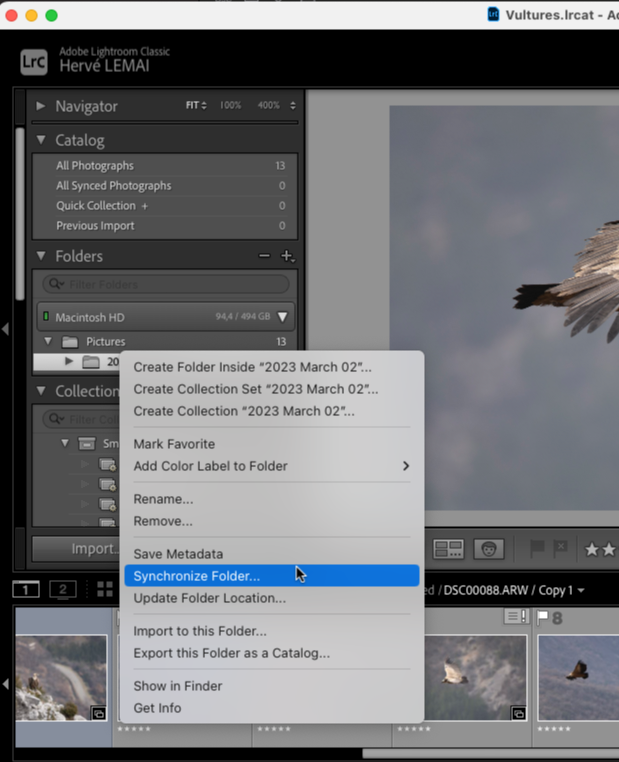Click the filmstrip grid view icon
Screen dimensions: 619x762
tap(105, 589)
